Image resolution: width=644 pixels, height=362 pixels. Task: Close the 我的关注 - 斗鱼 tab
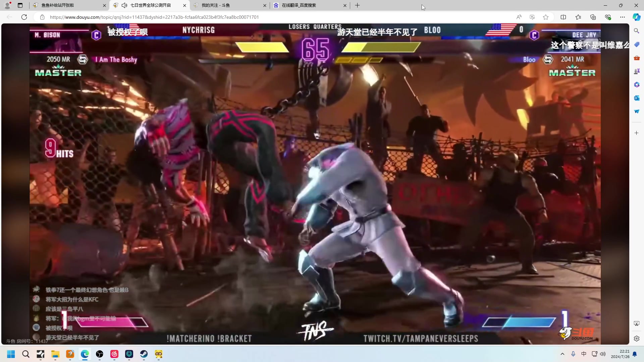[265, 5]
